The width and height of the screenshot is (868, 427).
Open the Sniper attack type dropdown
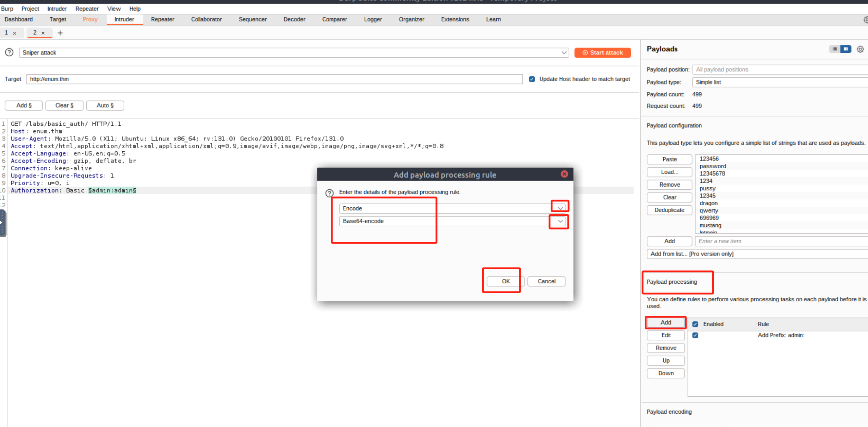pos(564,52)
